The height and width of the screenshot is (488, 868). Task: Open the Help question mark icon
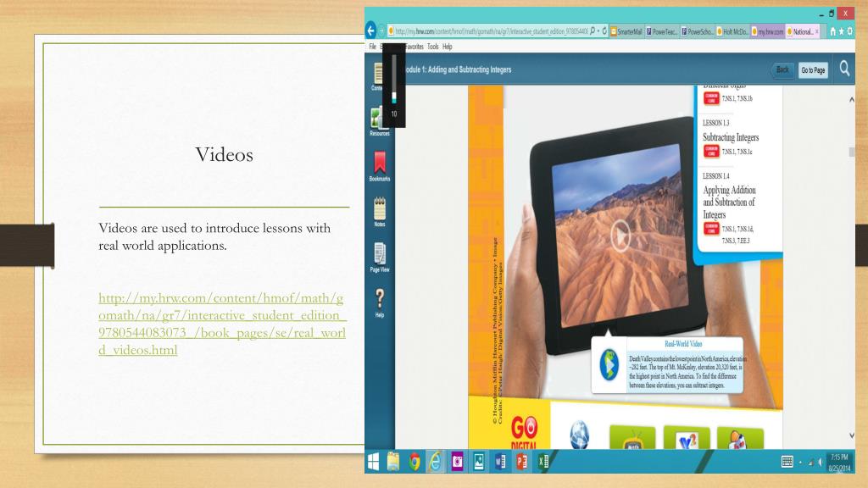(x=380, y=302)
